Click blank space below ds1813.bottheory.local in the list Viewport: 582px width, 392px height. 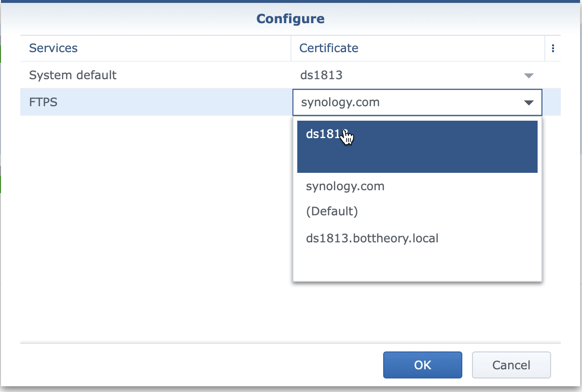pos(417,265)
